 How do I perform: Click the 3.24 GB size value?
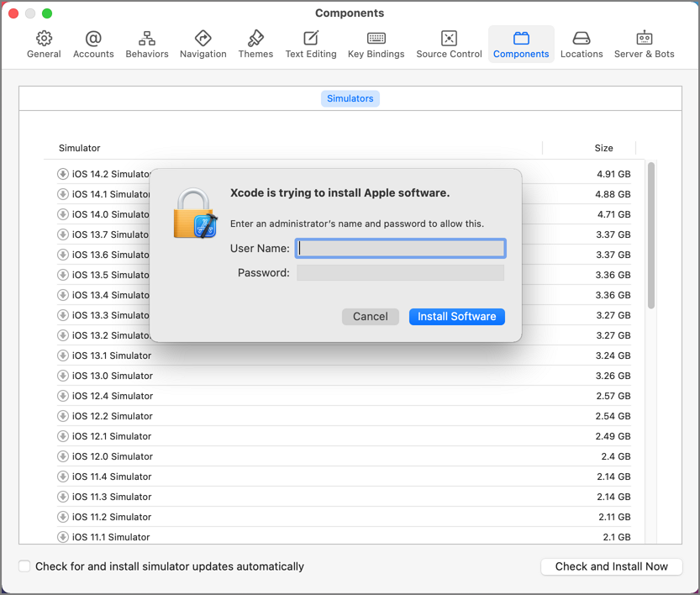[613, 355]
